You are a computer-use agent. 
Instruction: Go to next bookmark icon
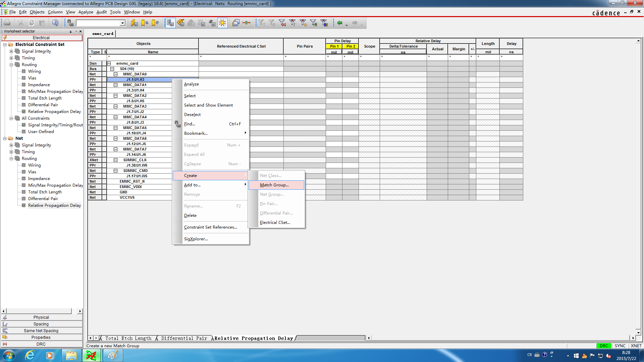click(x=145, y=23)
